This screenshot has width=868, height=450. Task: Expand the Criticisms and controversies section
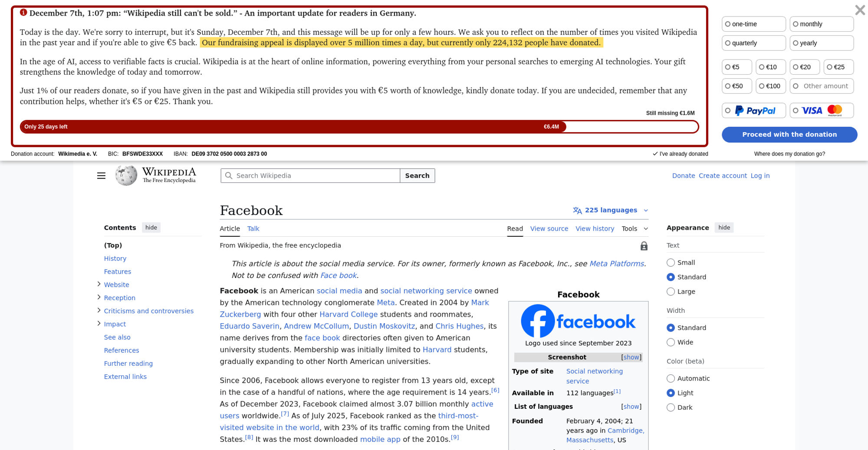[x=99, y=311]
